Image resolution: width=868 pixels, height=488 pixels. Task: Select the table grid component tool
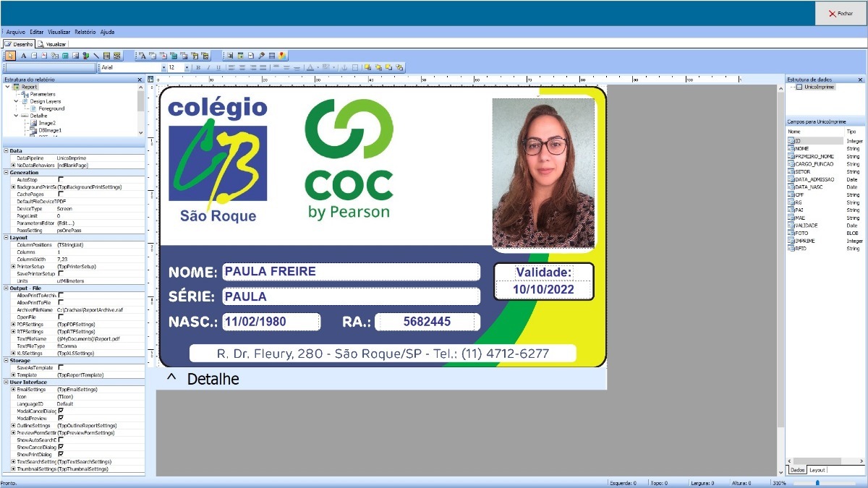pyautogui.click(x=272, y=55)
